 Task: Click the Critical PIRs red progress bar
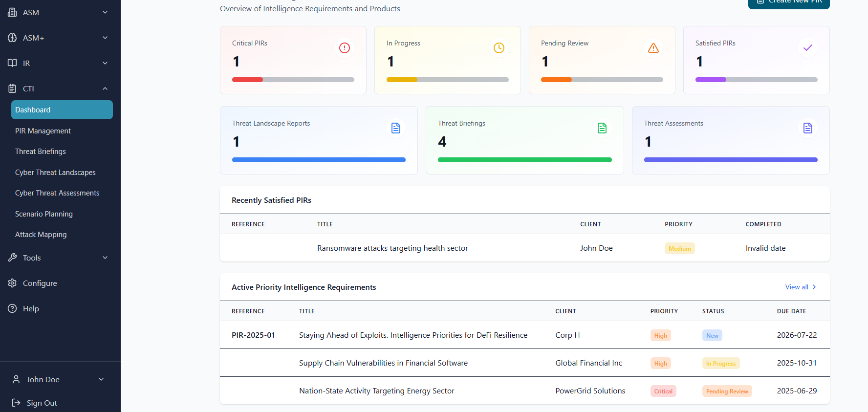(x=247, y=80)
